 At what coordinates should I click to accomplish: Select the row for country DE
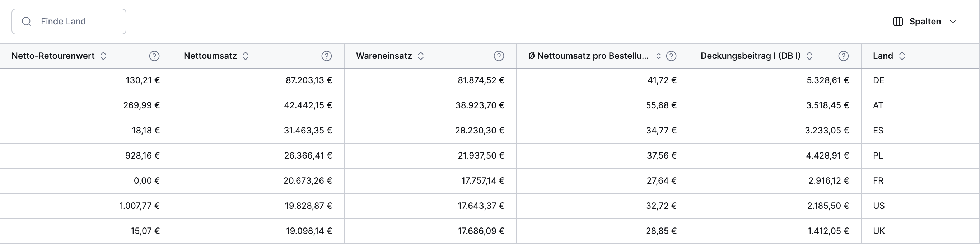pyautogui.click(x=457, y=80)
